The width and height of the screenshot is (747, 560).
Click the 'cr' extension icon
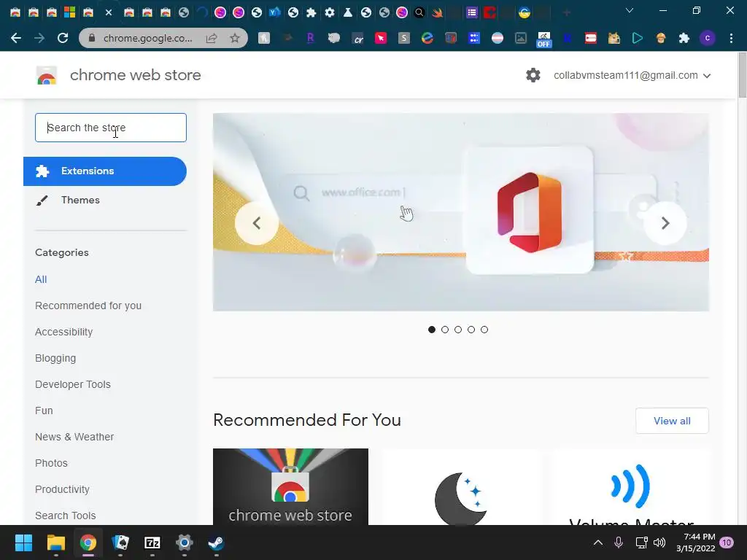(x=357, y=38)
